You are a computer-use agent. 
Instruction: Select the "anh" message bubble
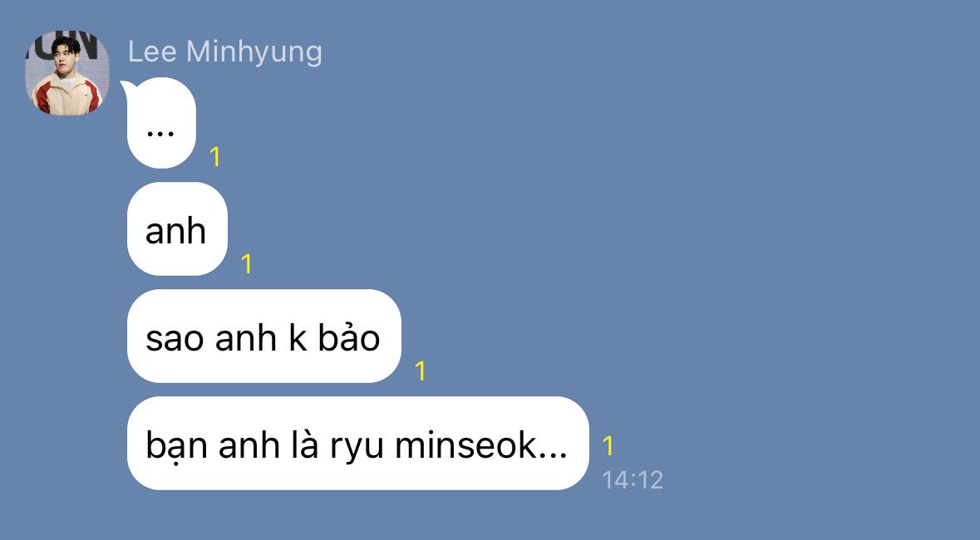coord(178,228)
